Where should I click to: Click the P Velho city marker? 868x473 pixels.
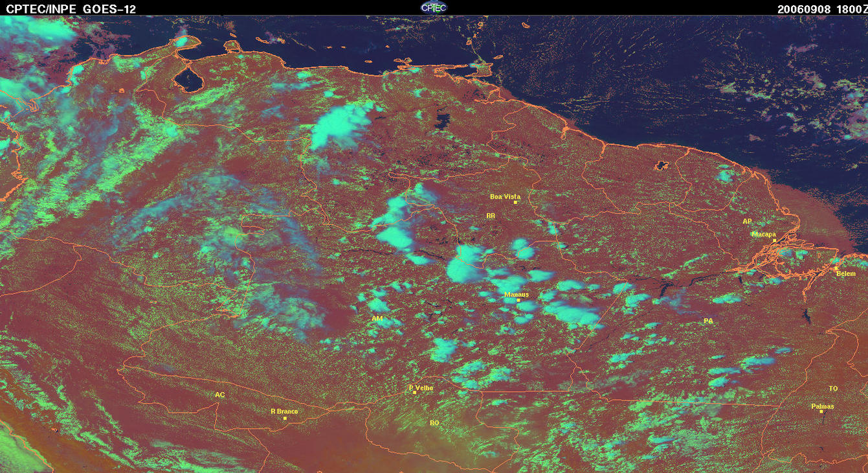(x=414, y=393)
